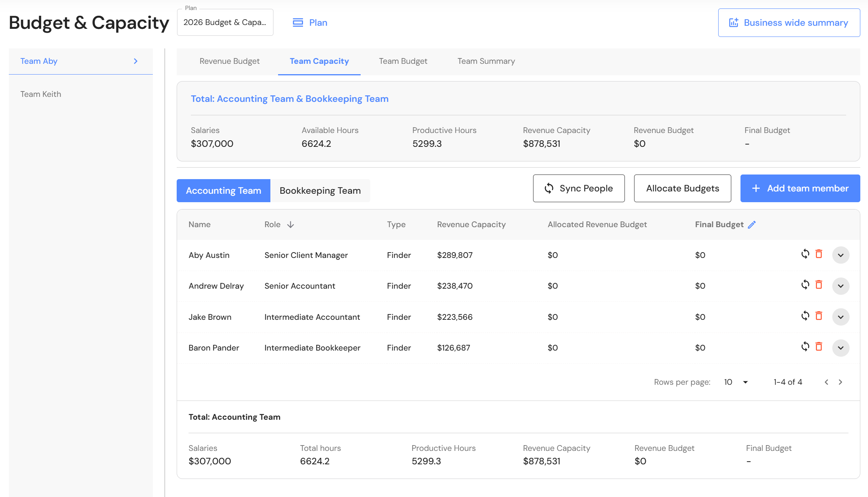The height and width of the screenshot is (497, 868).
Task: Go to the next table page arrow
Action: 840,382
